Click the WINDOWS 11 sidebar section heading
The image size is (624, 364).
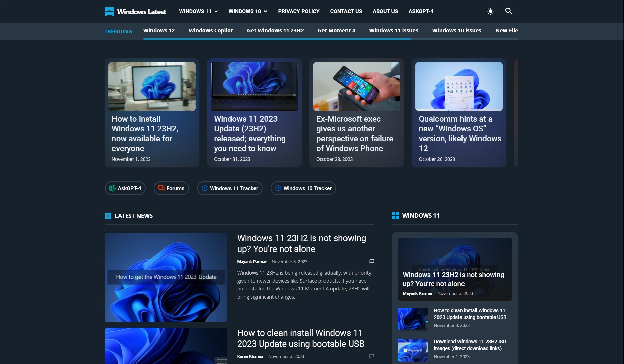pyautogui.click(x=421, y=216)
